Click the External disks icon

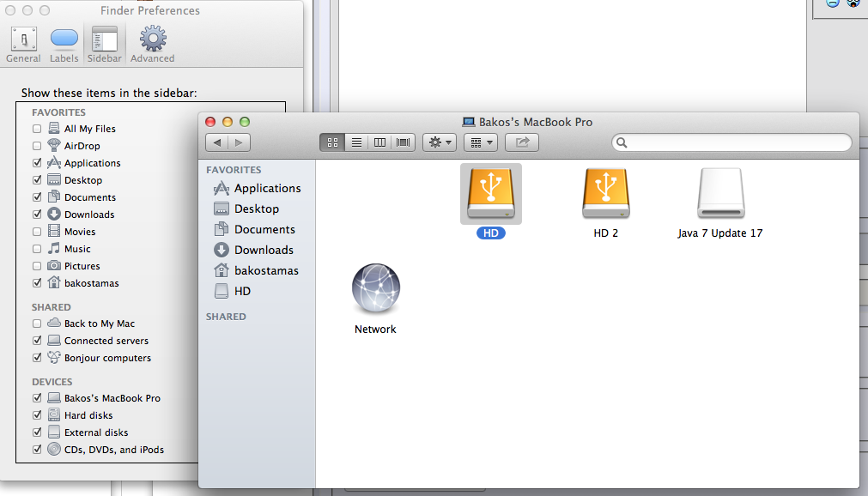pyautogui.click(x=54, y=432)
